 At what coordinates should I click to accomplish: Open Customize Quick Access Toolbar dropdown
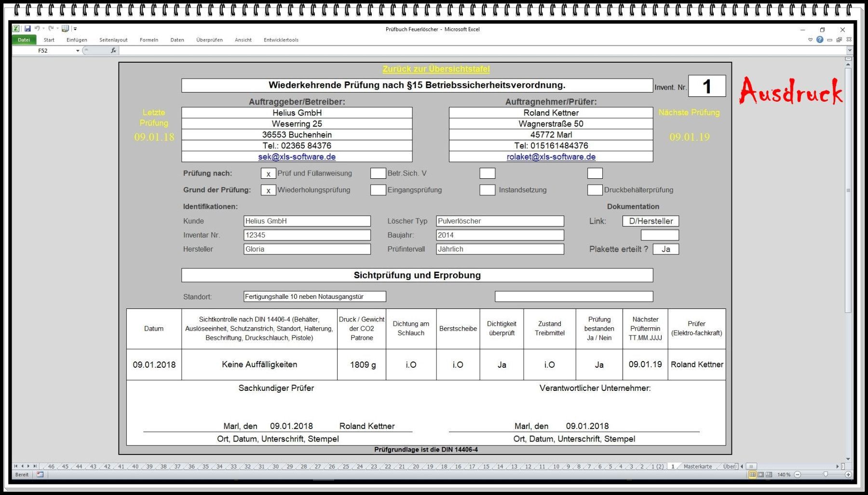pyautogui.click(x=75, y=29)
